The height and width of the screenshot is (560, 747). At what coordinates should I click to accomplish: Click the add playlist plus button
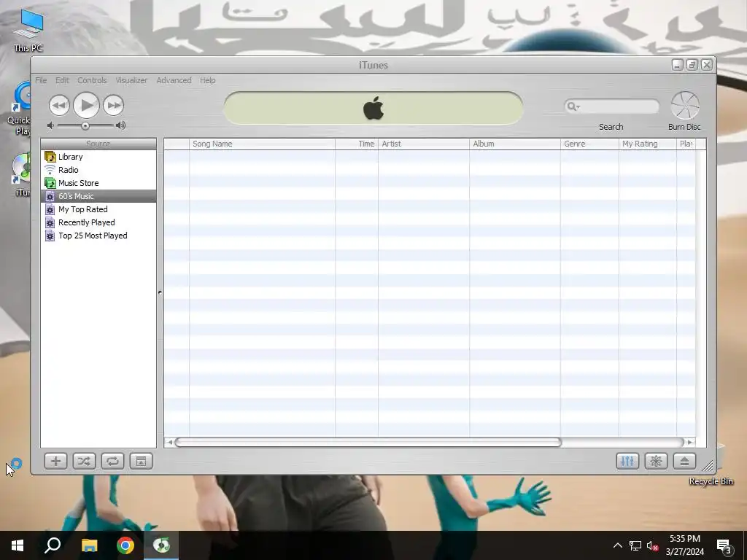(x=55, y=461)
